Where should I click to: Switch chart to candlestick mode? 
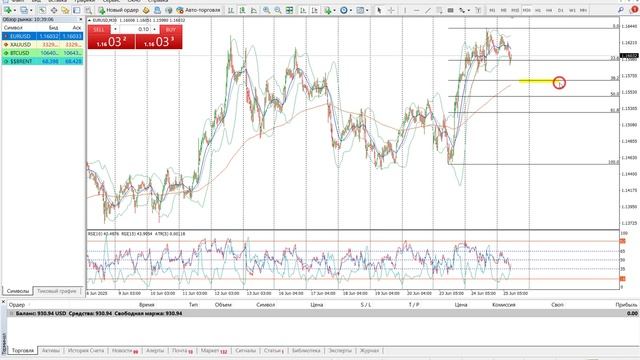point(242,10)
